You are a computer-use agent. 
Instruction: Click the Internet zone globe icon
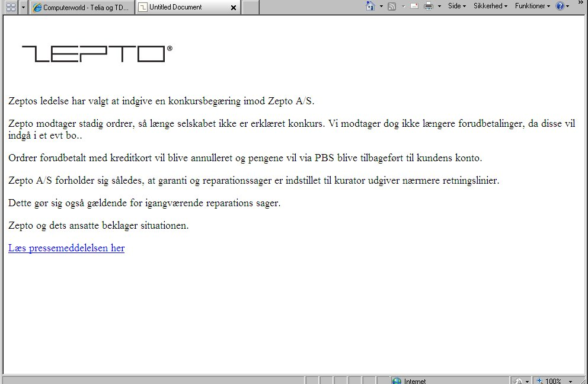pyautogui.click(x=397, y=381)
